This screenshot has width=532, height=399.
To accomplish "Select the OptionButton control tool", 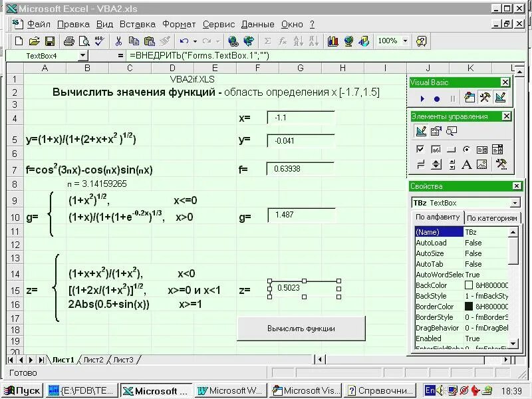I will [x=467, y=149].
